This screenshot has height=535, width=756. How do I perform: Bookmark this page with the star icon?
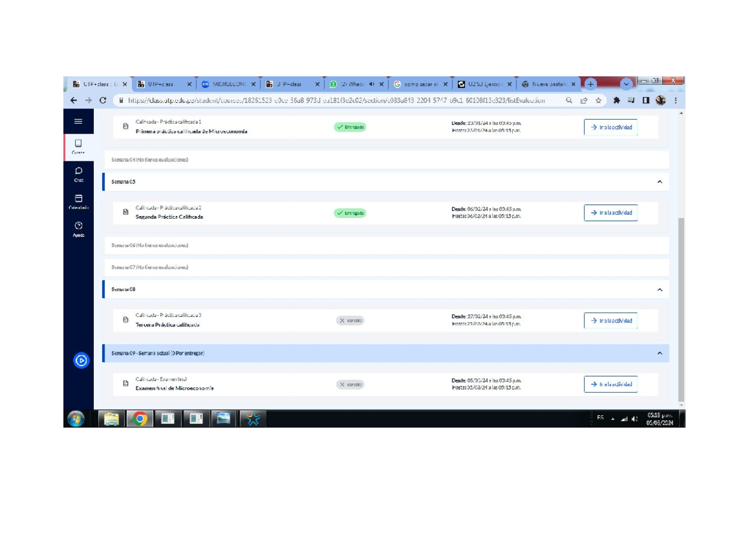pos(598,100)
